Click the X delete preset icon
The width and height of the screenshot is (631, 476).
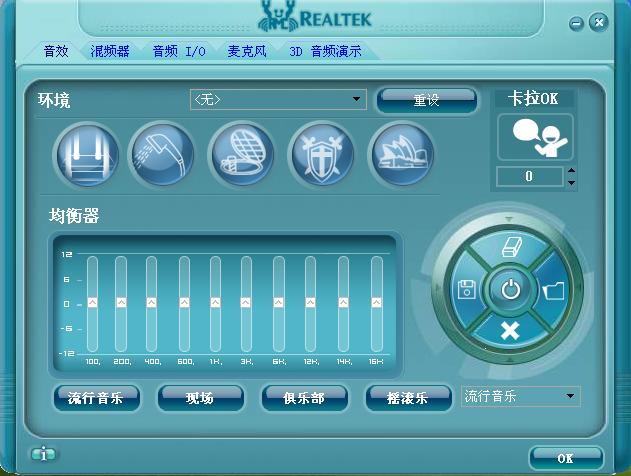click(x=510, y=331)
